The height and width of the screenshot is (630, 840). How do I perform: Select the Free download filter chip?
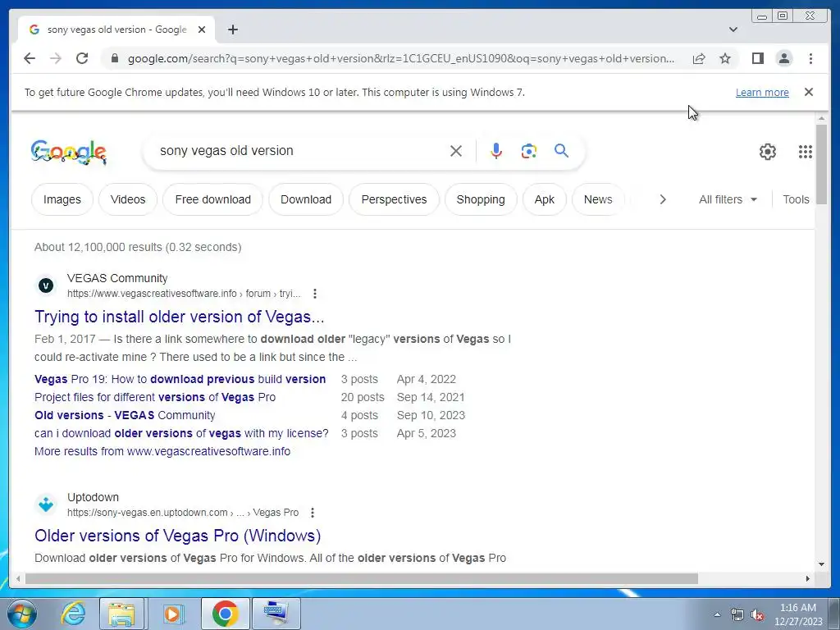click(212, 199)
